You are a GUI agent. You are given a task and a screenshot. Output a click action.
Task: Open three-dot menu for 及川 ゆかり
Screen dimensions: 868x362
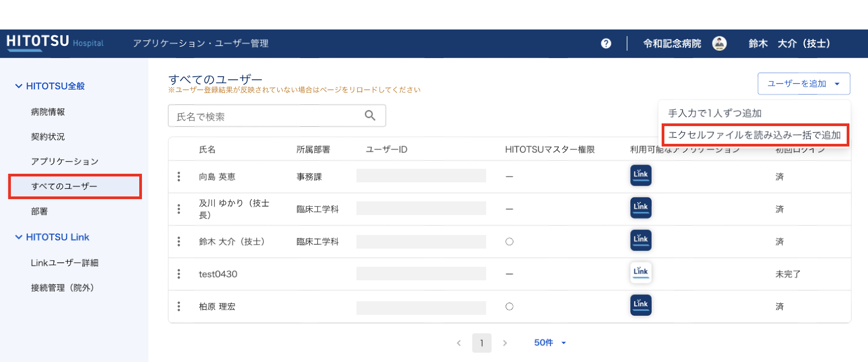(x=179, y=209)
